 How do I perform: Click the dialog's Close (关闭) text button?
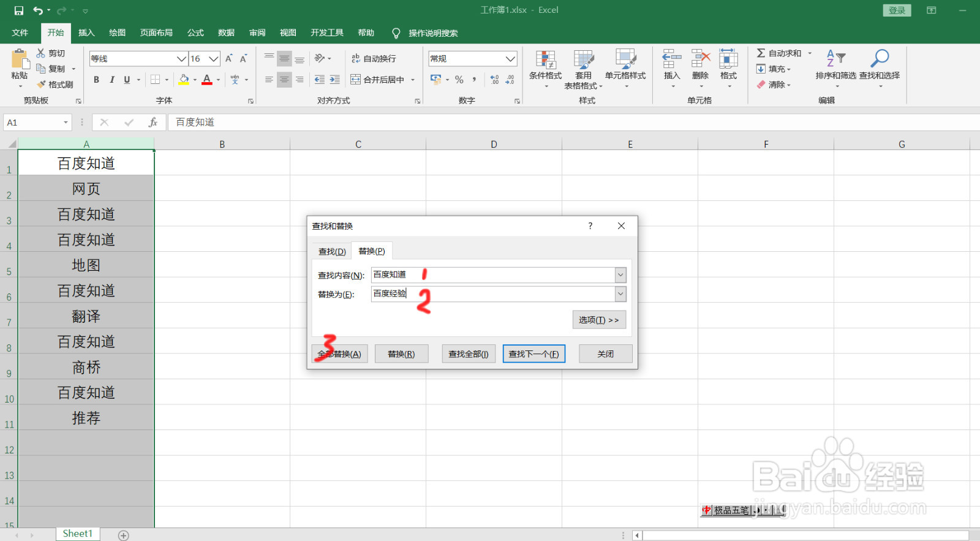click(x=606, y=354)
